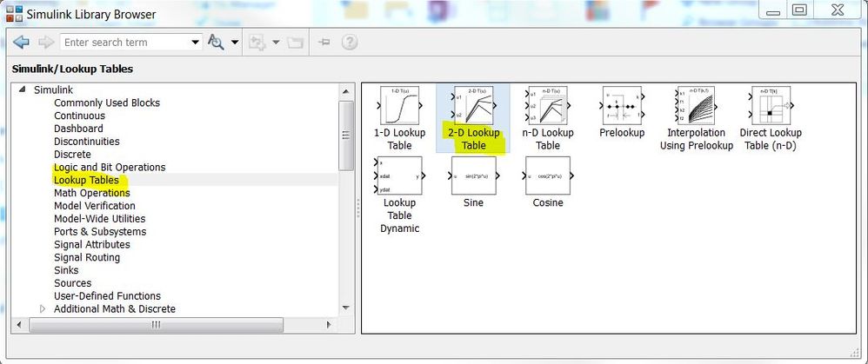Collapse the Simulink tree node
868x364 pixels.
point(22,89)
